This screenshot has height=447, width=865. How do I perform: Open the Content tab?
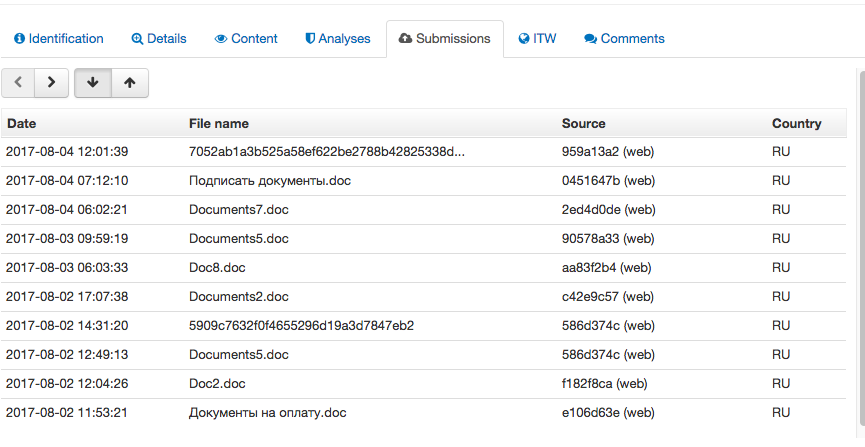pos(246,39)
